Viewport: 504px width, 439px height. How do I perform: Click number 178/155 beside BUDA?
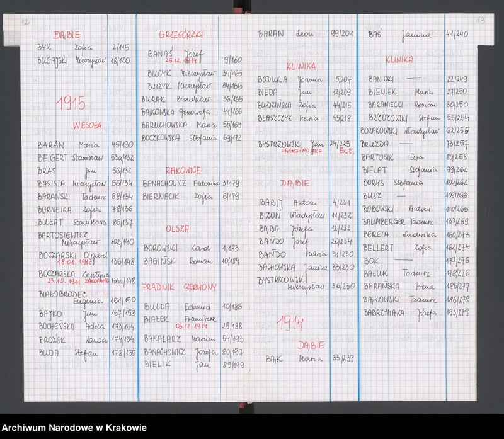(123, 353)
